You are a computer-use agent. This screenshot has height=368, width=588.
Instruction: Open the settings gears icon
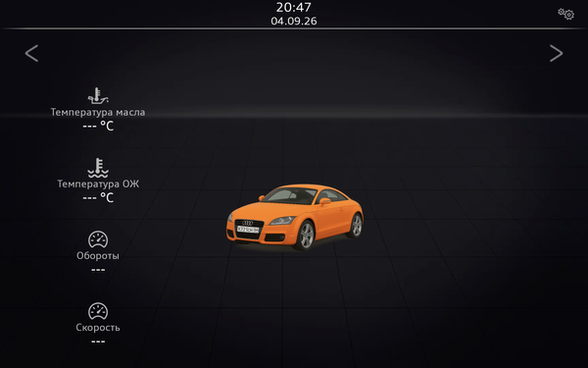pyautogui.click(x=565, y=14)
